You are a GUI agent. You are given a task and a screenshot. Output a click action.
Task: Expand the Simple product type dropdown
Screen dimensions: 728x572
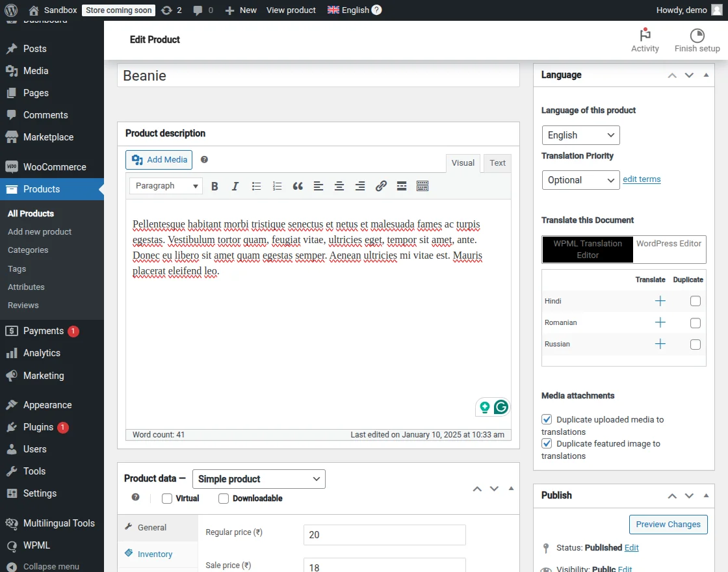tap(259, 479)
